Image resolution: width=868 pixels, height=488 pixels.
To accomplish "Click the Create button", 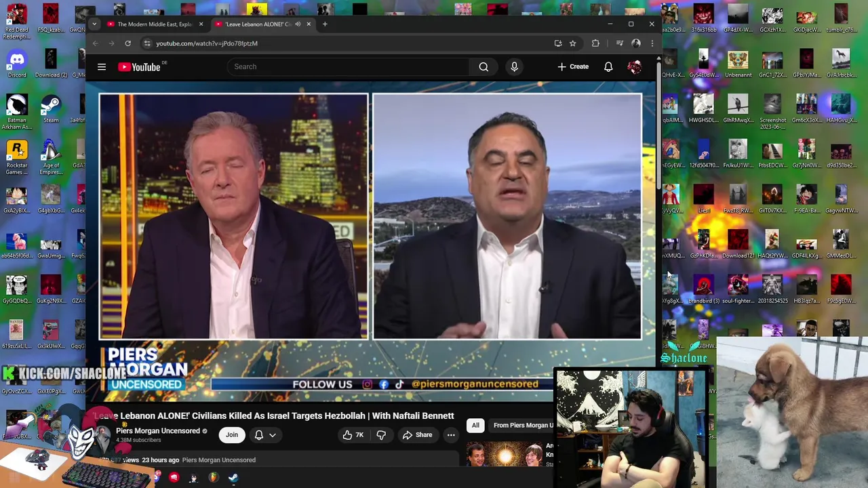I will [x=573, y=66].
